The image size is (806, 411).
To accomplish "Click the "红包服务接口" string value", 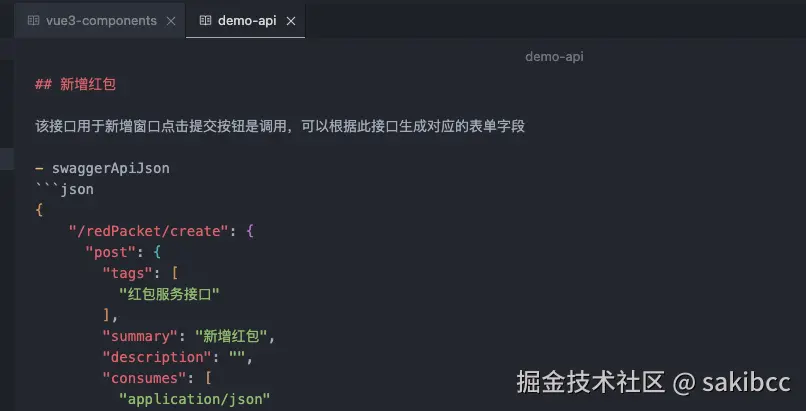I will pyautogui.click(x=169, y=294).
